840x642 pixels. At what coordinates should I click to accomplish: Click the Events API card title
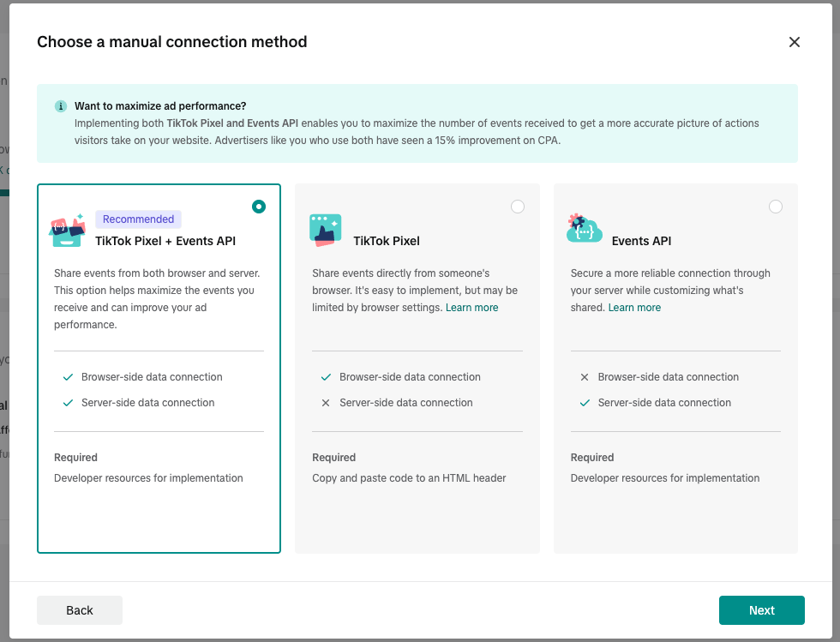tap(641, 241)
